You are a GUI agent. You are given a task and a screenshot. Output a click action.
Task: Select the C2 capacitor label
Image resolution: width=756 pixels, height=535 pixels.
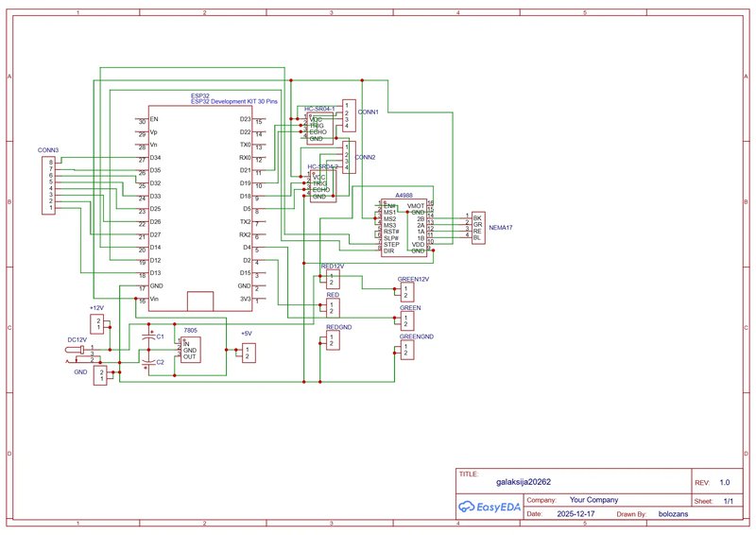(160, 362)
